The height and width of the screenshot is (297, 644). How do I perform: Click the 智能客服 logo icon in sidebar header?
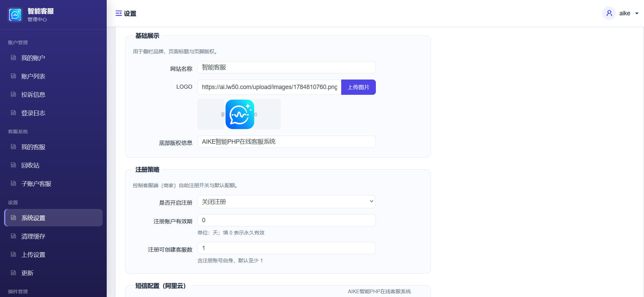pyautogui.click(x=15, y=15)
